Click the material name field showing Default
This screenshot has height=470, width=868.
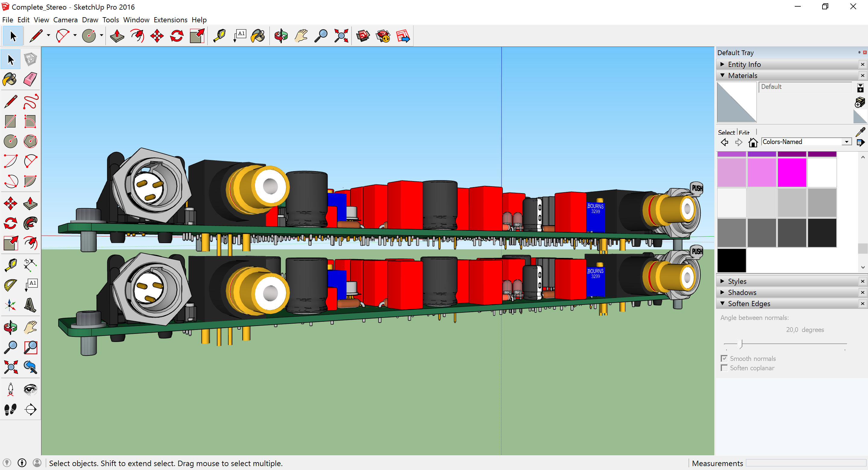click(806, 87)
